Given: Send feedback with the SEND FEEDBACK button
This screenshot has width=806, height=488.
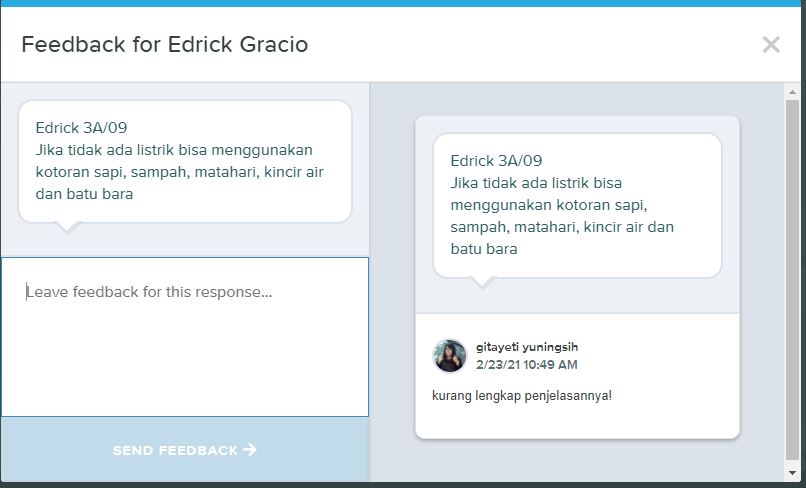Looking at the screenshot, I should 185,450.
